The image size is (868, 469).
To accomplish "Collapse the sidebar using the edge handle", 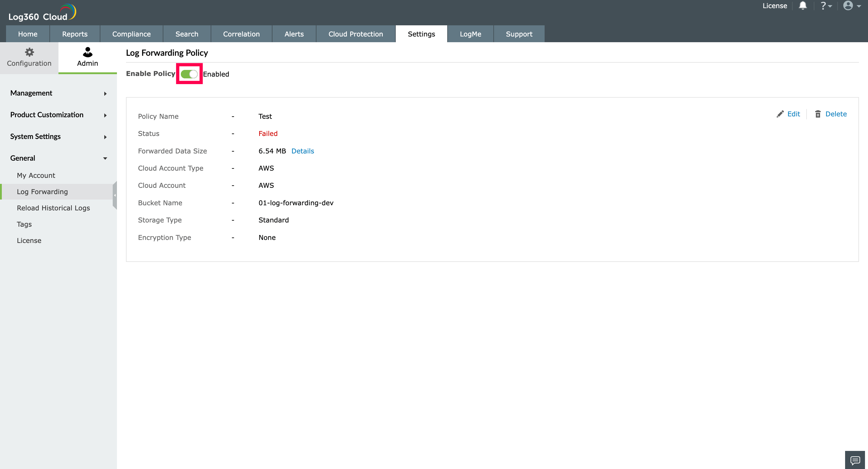I will click(x=115, y=195).
